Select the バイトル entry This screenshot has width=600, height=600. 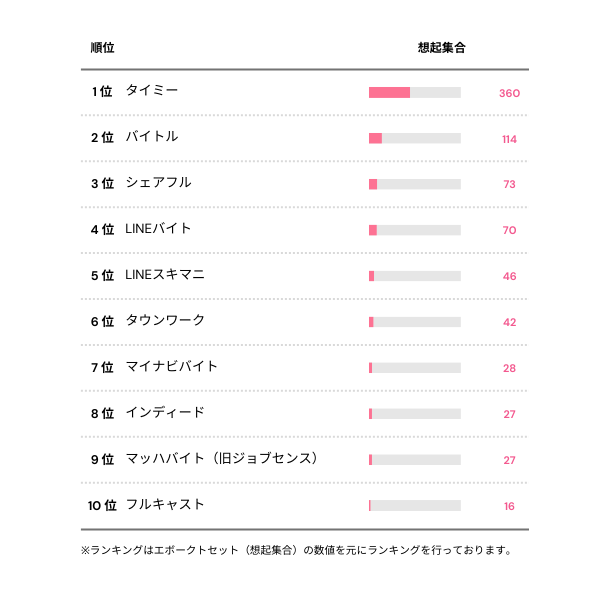[152, 137]
